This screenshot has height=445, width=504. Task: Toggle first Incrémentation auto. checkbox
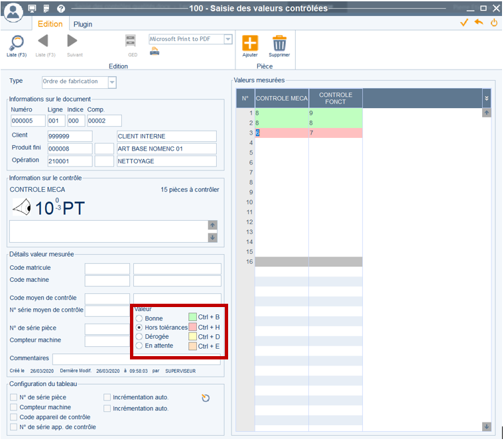(107, 397)
